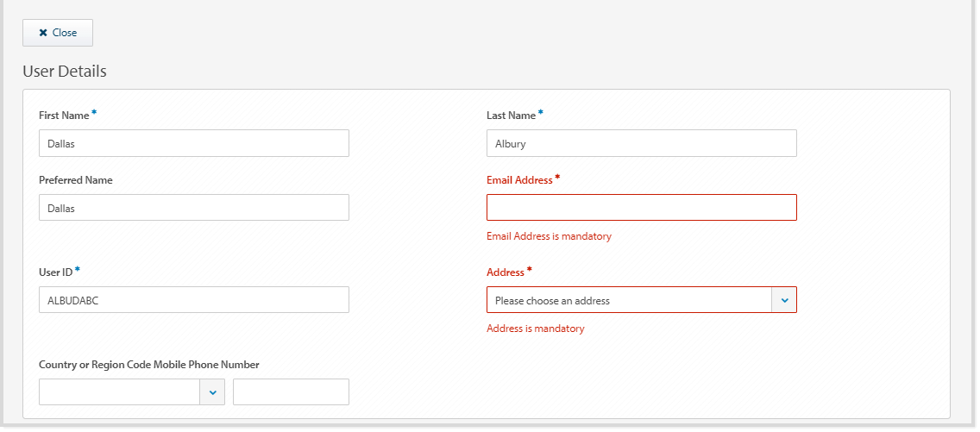
Task: Click into the Preferred Name text box
Action: [x=193, y=207]
